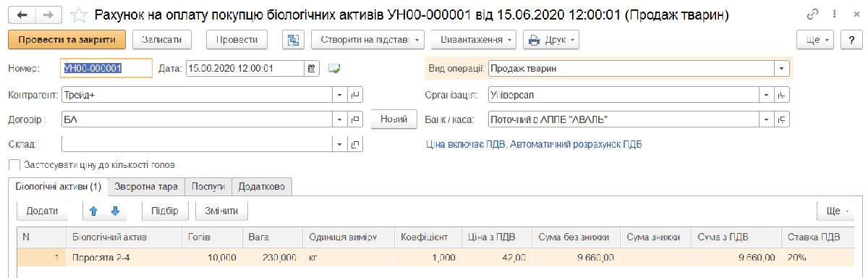868x278 pixels.
Task: Expand Договір dropdown arrow
Action: (x=340, y=120)
